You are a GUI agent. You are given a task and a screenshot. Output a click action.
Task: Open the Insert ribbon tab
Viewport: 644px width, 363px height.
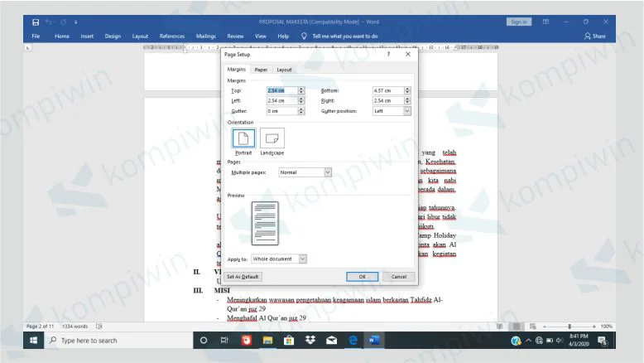(x=87, y=36)
